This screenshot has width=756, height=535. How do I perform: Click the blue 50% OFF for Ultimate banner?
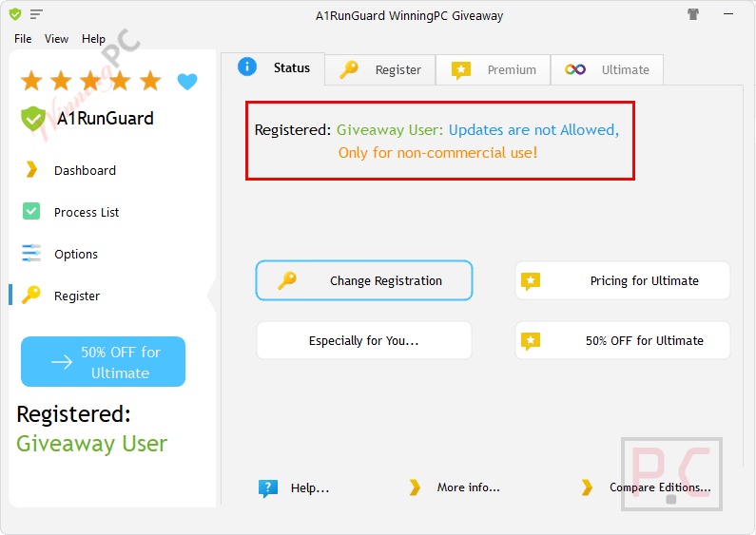click(x=104, y=362)
